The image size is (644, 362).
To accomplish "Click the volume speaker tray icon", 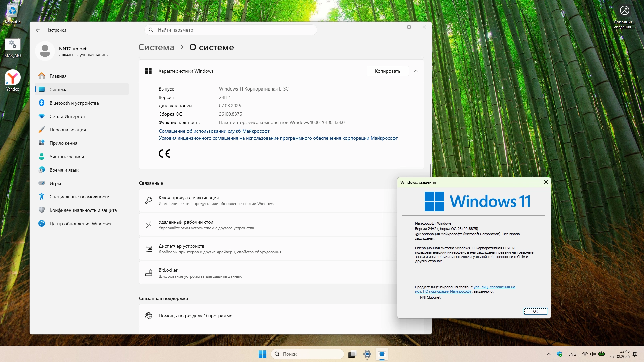I will [x=593, y=354].
